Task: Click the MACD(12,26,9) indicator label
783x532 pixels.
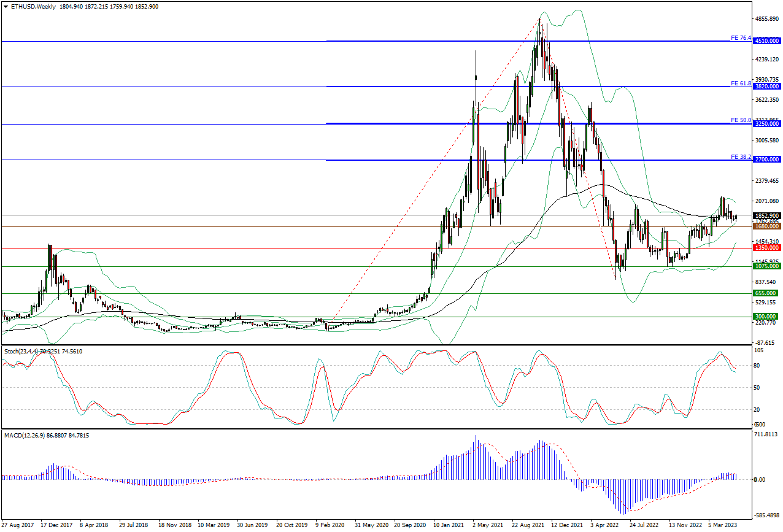Action: [x=25, y=436]
